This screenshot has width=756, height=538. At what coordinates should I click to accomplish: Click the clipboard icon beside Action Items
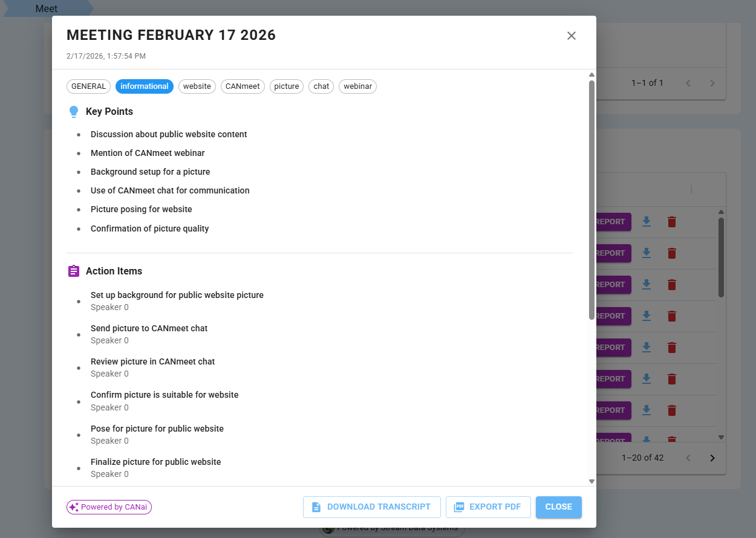click(74, 271)
